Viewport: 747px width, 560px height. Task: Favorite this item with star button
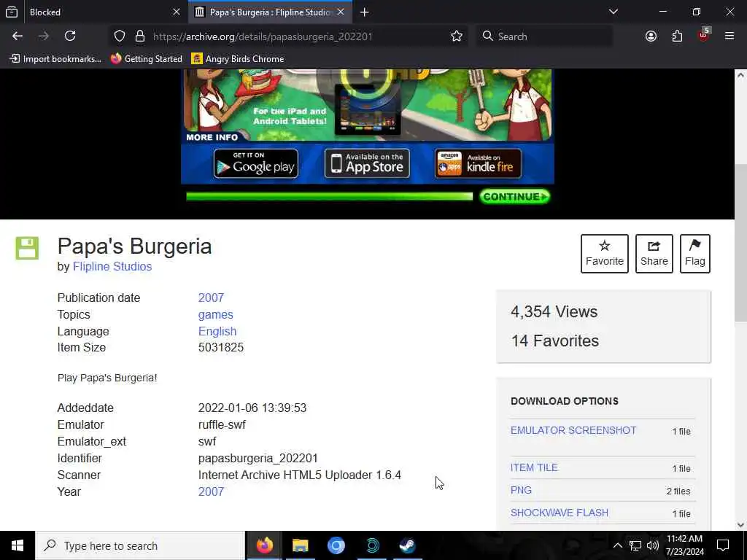point(604,253)
